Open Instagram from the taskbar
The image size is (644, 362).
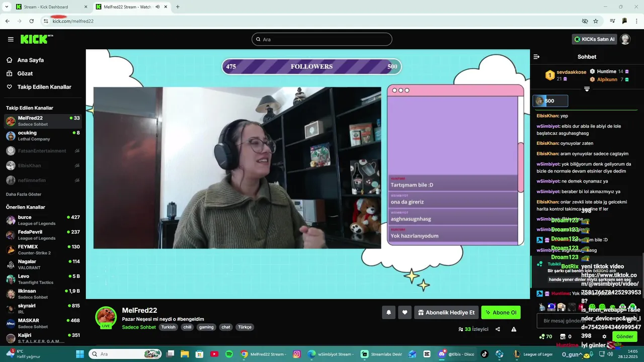297,354
